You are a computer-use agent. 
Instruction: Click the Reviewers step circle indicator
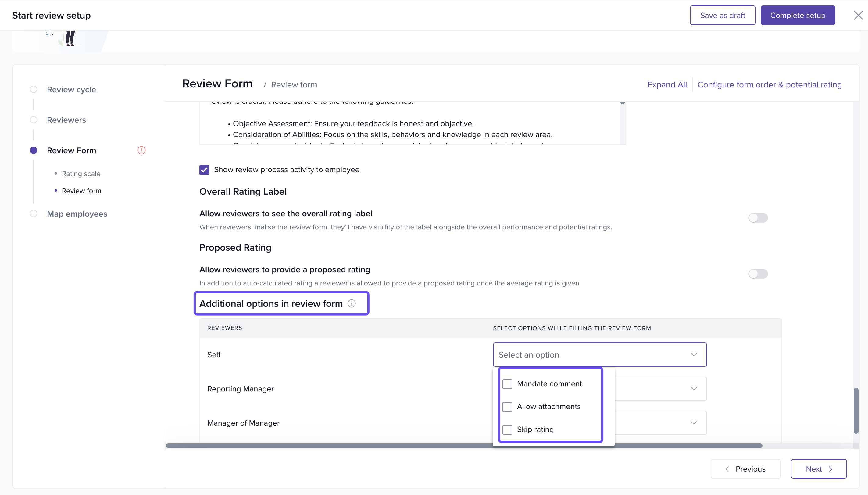(33, 120)
